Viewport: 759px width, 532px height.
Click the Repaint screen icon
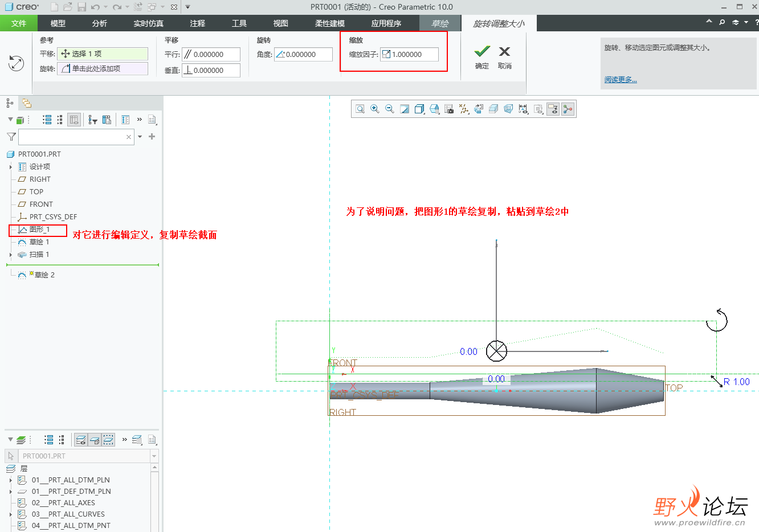[405, 109]
